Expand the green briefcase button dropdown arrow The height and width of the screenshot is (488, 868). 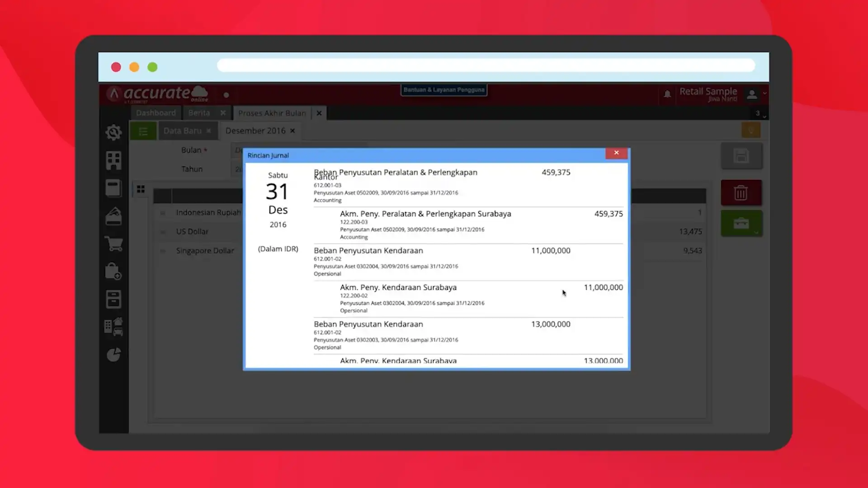point(756,233)
